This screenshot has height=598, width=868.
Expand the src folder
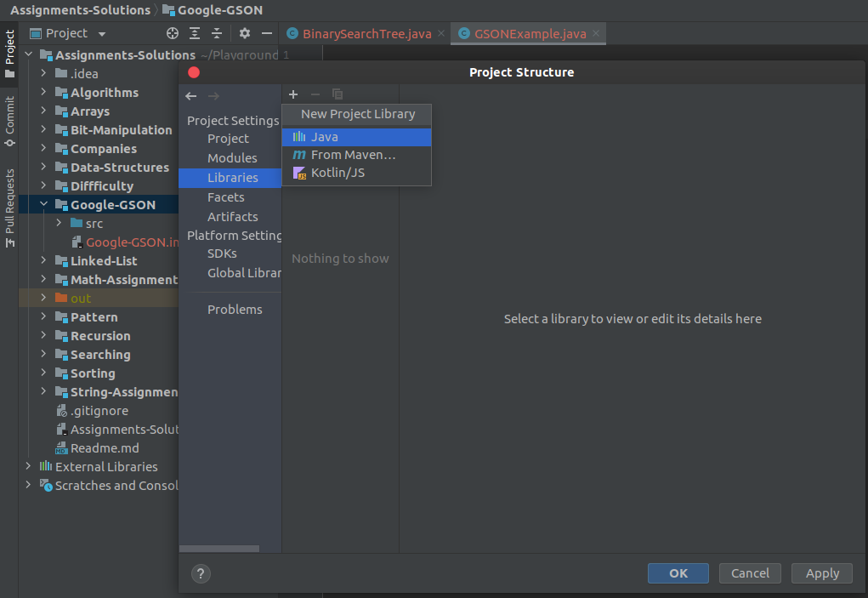(60, 223)
